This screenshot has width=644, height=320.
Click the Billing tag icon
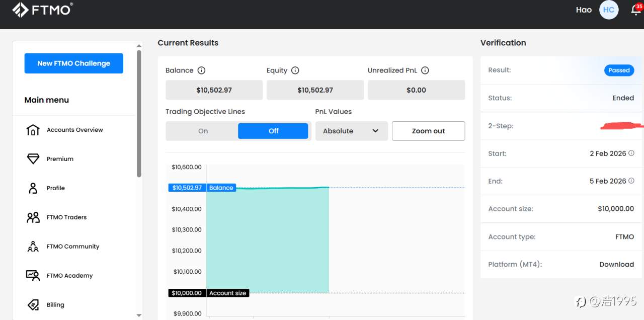click(x=33, y=305)
